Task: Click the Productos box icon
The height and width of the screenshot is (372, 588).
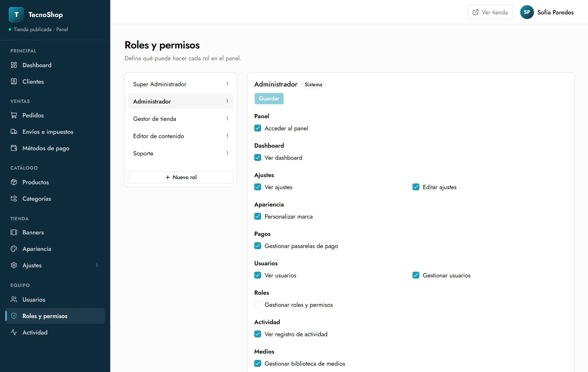Action: tap(14, 182)
